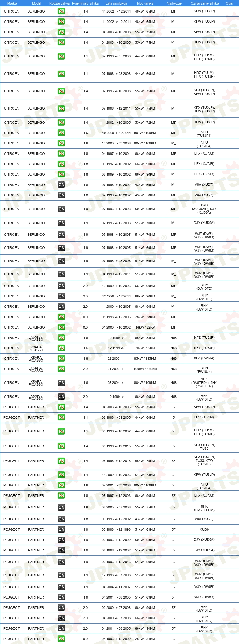Image resolution: width=239 pixels, height=644 pixels.
Task: Click ON diesel icon in D9B (XUD9A/L) row
Action: pyautogui.click(x=61, y=209)
